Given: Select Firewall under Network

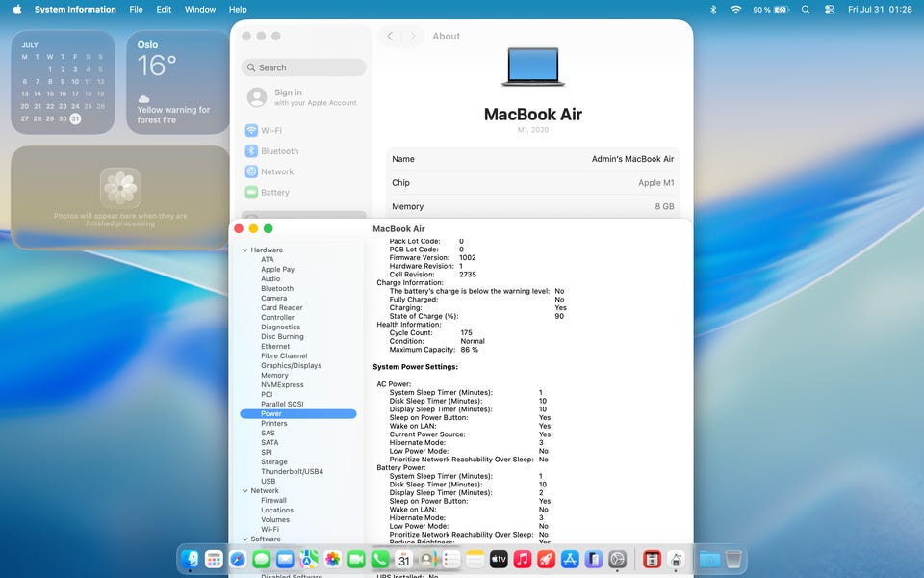Looking at the screenshot, I should [x=273, y=500].
